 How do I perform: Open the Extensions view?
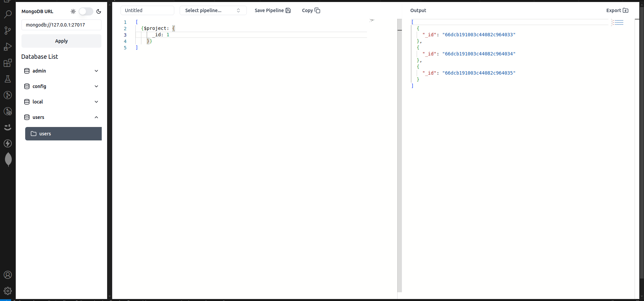tap(8, 63)
